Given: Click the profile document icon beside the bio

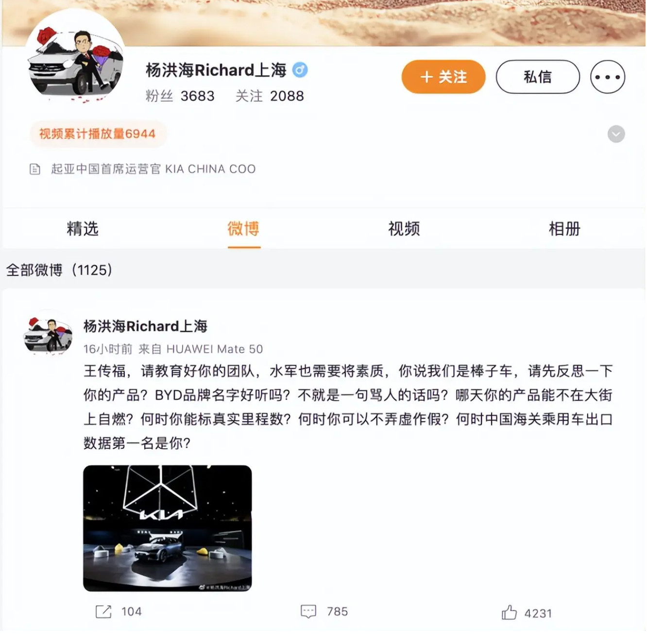Looking at the screenshot, I should pyautogui.click(x=35, y=169).
